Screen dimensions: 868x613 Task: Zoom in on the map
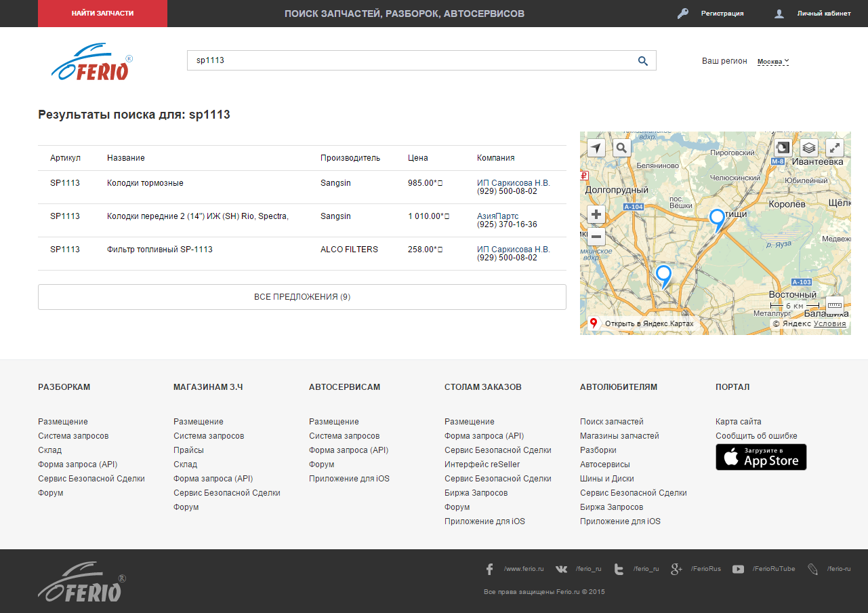pyautogui.click(x=596, y=216)
